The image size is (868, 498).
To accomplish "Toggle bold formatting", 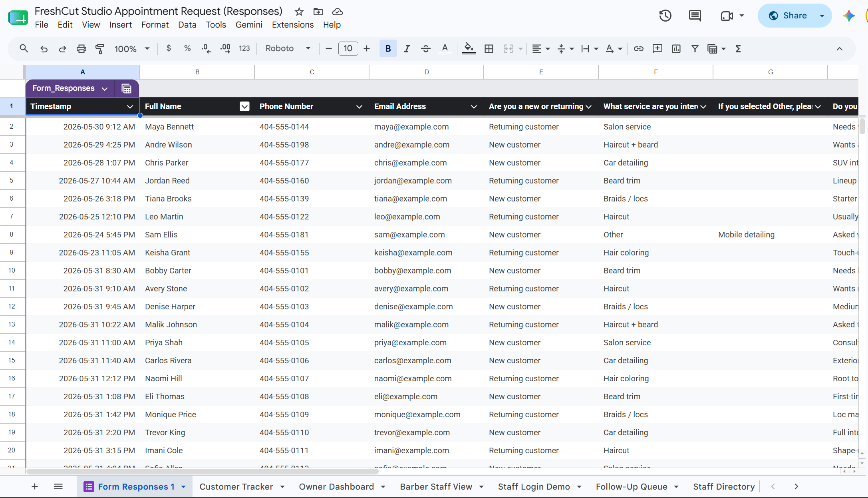I will tap(388, 49).
